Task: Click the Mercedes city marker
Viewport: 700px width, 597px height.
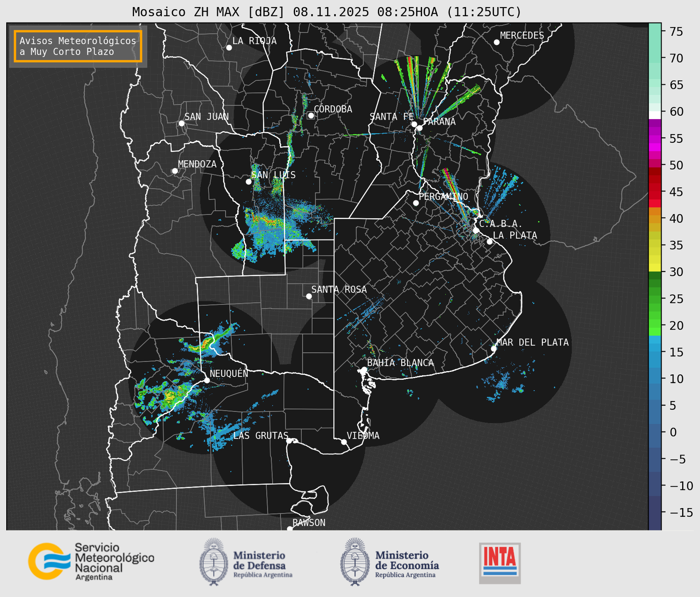Action: tap(497, 42)
